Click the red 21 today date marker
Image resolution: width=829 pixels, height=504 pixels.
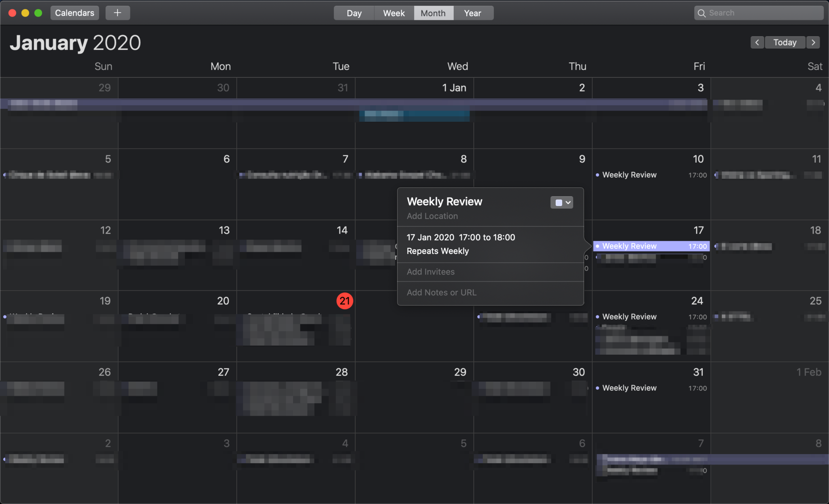tap(344, 301)
